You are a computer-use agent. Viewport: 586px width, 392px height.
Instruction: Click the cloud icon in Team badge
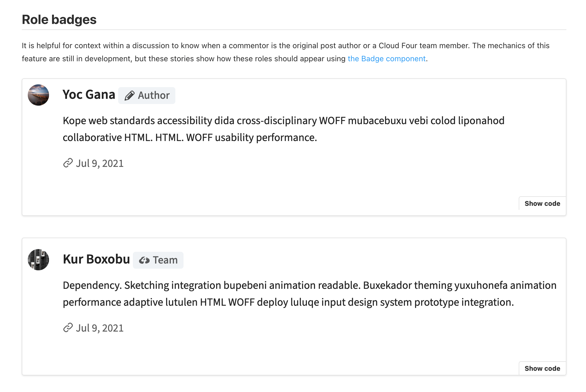(x=144, y=260)
